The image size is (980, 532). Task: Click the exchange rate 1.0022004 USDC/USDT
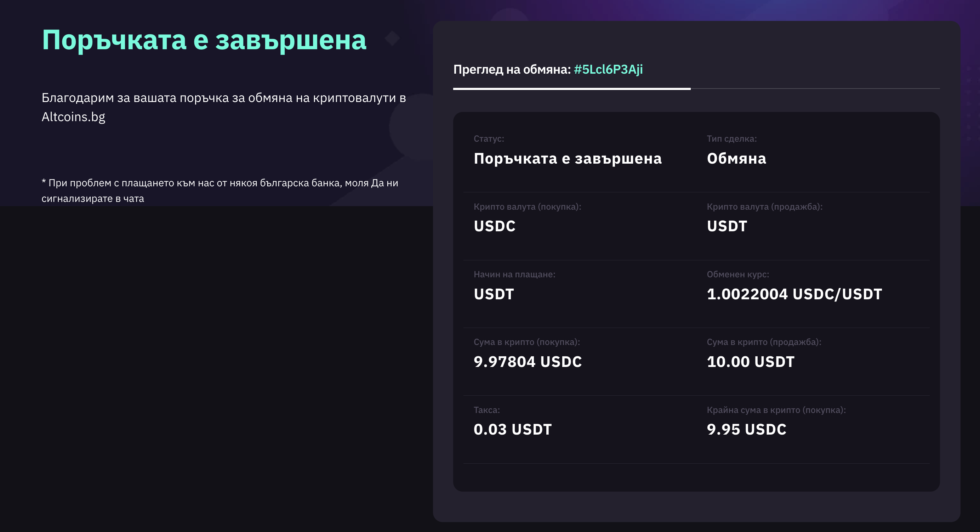coord(794,294)
